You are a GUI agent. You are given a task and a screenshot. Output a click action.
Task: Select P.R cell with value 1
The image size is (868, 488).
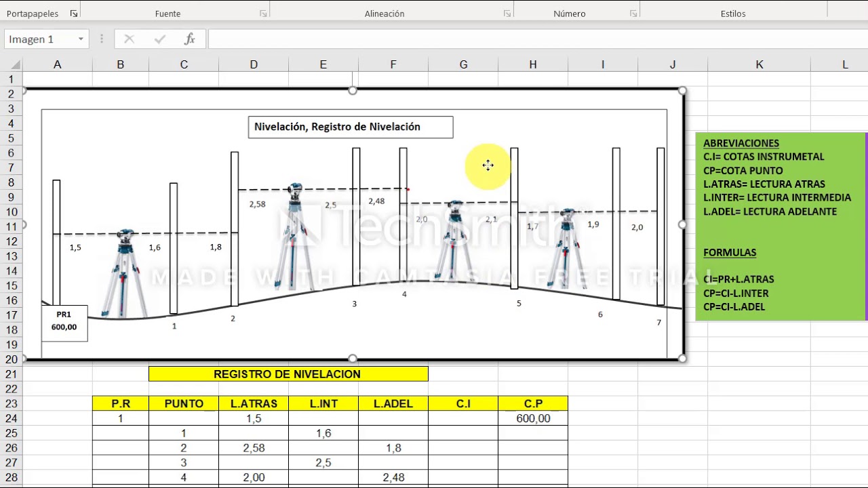tap(121, 419)
